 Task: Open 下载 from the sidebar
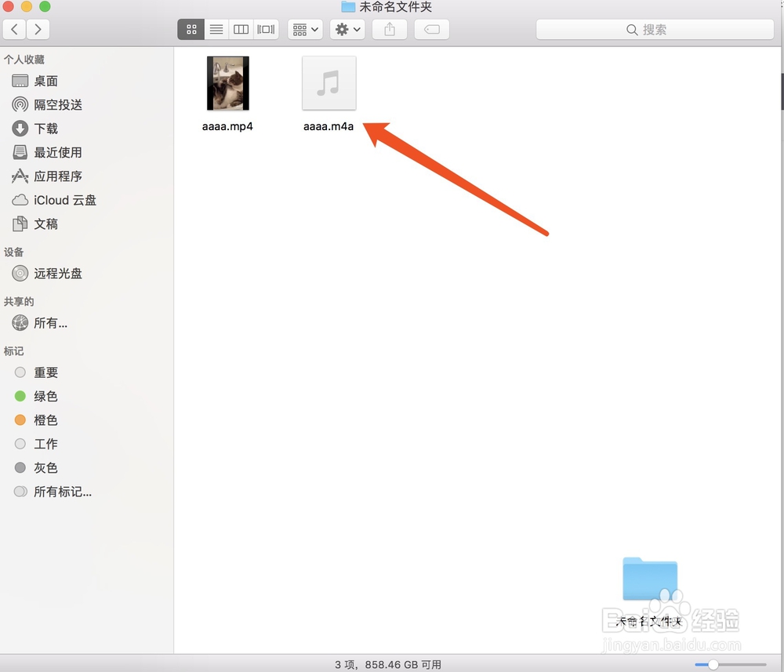click(42, 128)
